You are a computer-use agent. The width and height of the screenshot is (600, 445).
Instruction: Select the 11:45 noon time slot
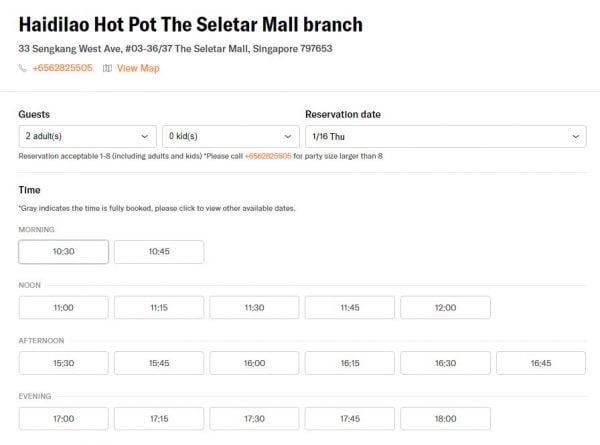pos(350,308)
